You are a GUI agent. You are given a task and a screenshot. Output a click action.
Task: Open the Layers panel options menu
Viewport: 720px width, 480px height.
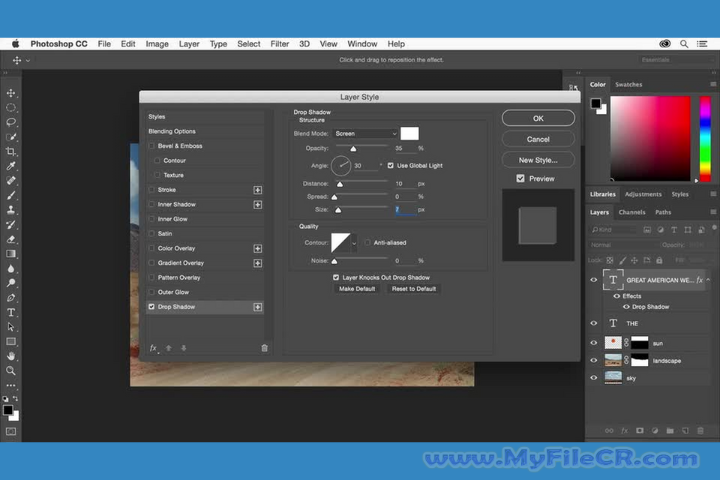(x=713, y=212)
